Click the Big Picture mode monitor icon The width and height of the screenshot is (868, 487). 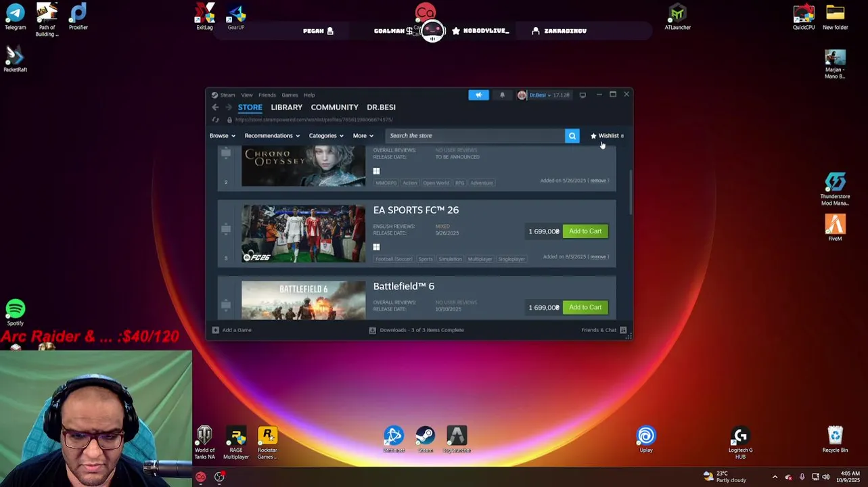tap(583, 95)
